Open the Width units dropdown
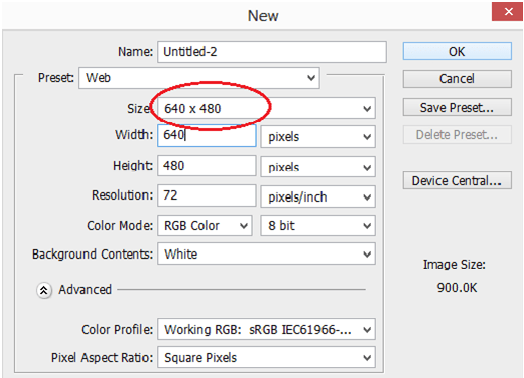The width and height of the screenshot is (524, 378). (318, 136)
